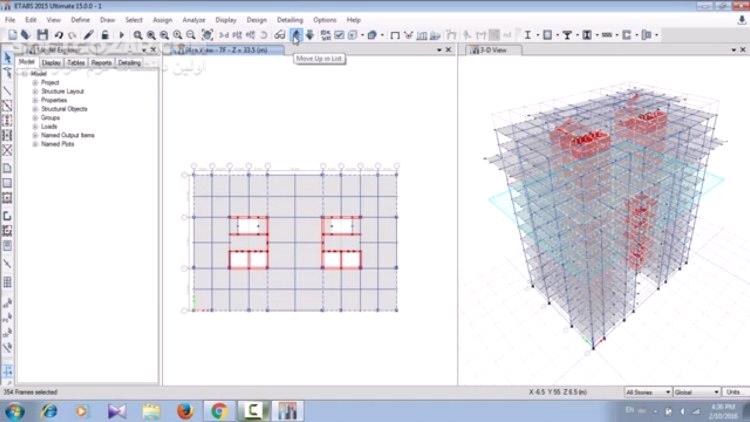Open the Define menu
750x422 pixels.
pyautogui.click(x=80, y=20)
